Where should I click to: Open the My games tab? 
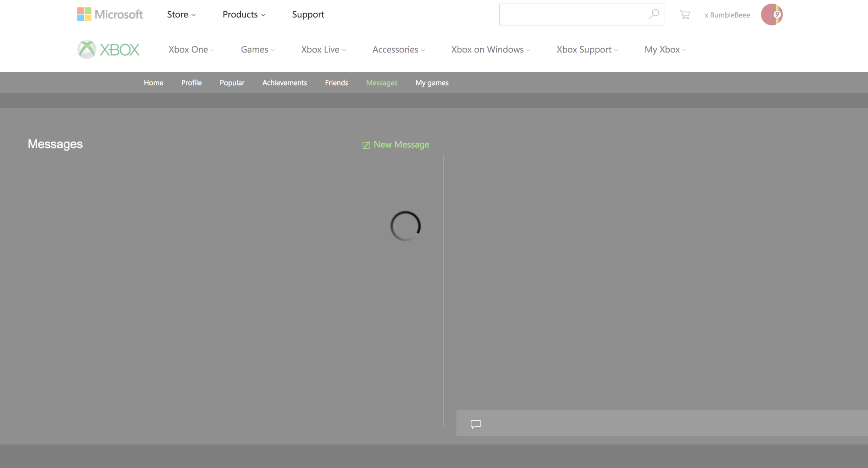point(432,83)
